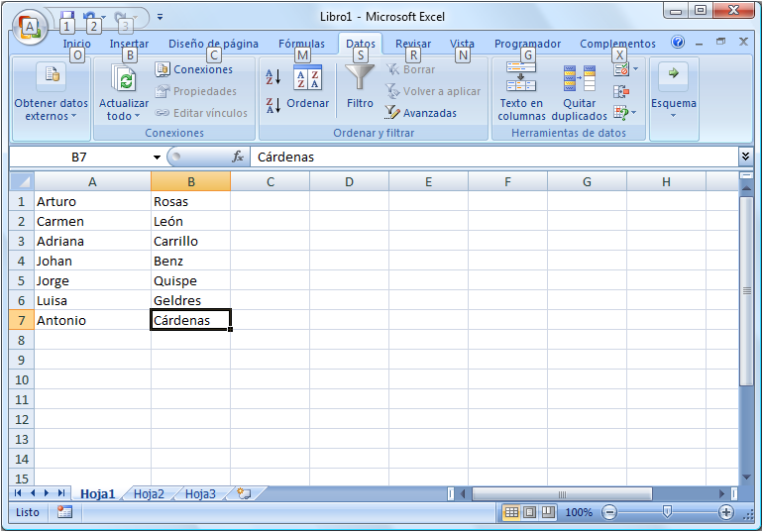Switch to Hoja2 sheet tab

point(149,494)
